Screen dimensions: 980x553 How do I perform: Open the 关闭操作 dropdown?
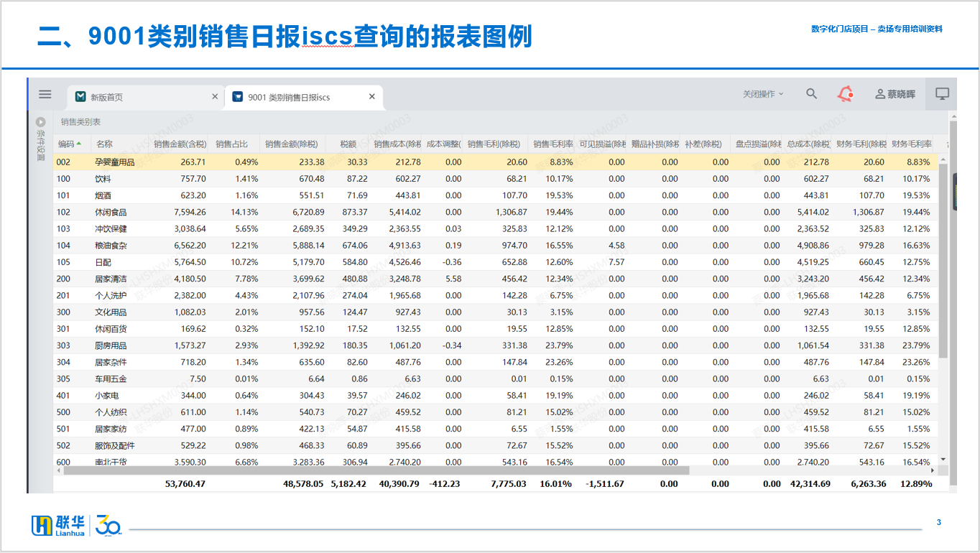coord(763,94)
